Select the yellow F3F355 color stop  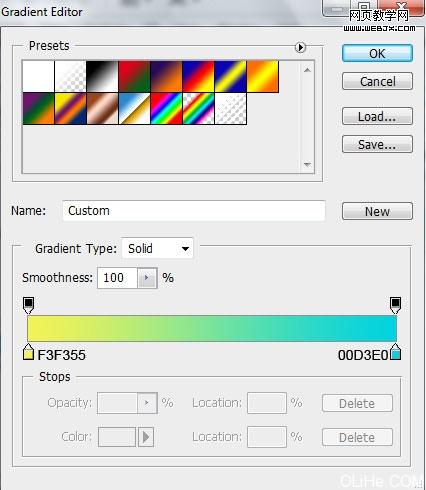pyautogui.click(x=28, y=352)
